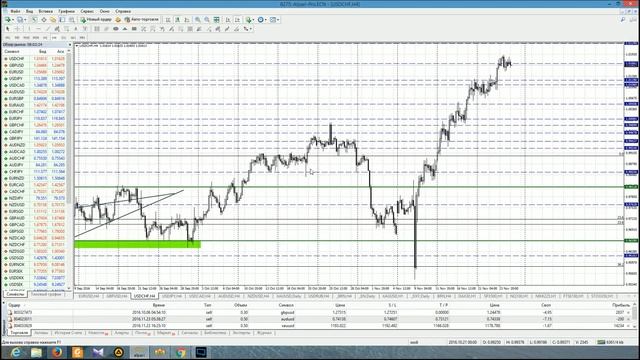Switch to Тиковый график tab
The height and width of the screenshot is (360, 640).
(x=46, y=294)
